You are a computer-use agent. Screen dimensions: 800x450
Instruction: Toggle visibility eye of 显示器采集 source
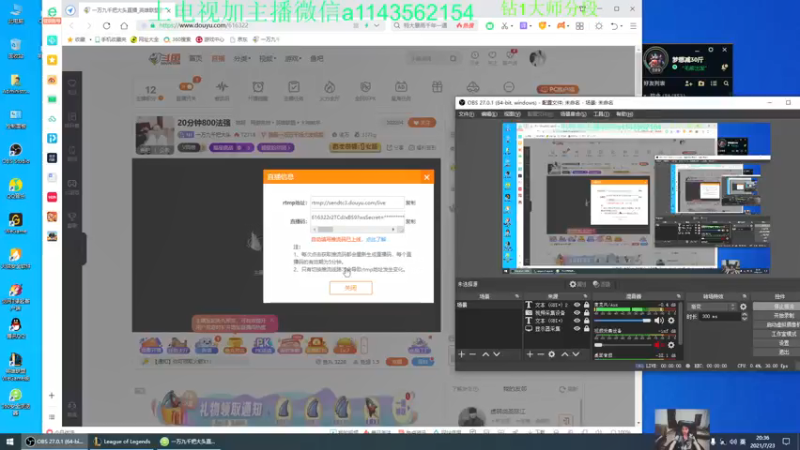point(577,329)
